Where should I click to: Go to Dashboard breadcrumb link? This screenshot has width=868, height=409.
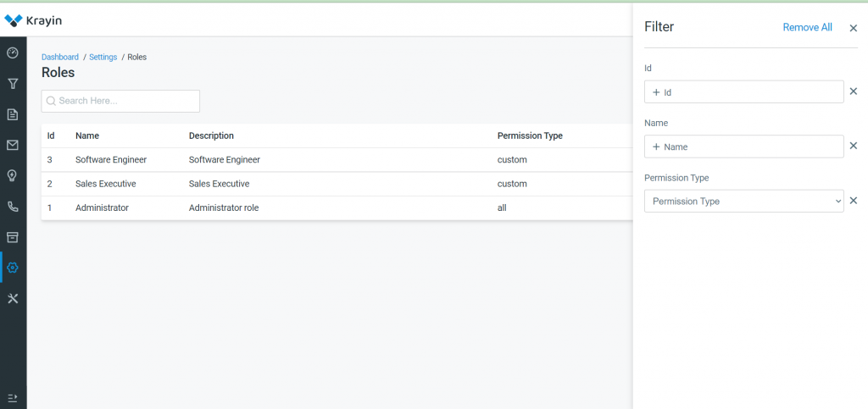click(60, 57)
